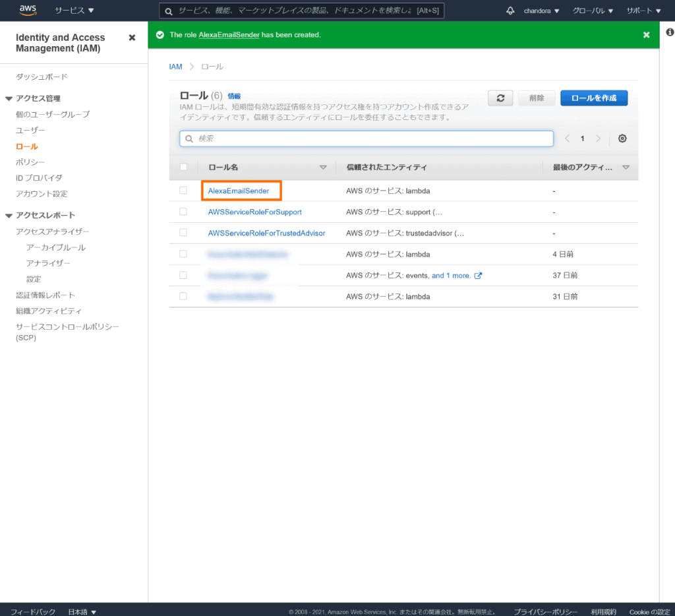Open アナライザー in the sidebar
Screen dimensions: 675x616
click(x=48, y=263)
